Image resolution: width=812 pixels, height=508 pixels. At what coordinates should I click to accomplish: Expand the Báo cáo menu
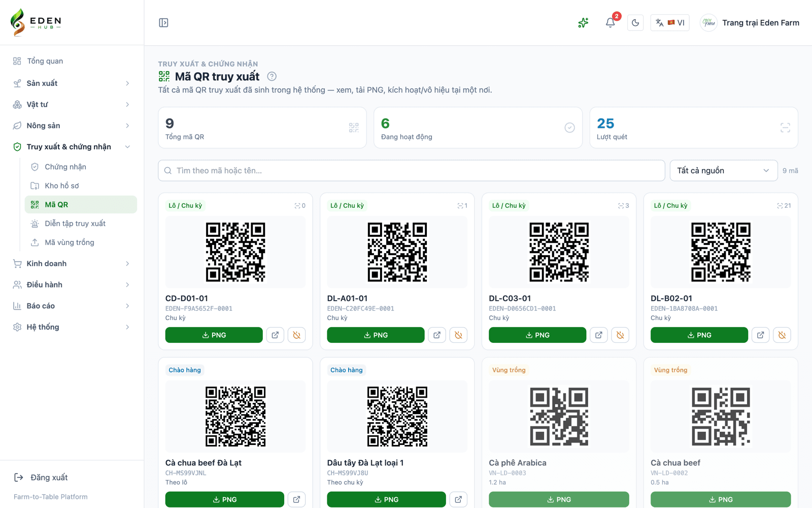72,306
